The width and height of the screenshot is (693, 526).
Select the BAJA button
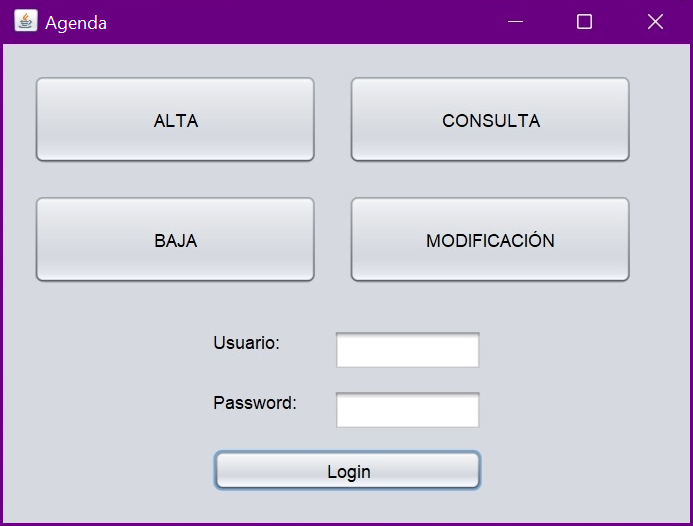click(175, 240)
